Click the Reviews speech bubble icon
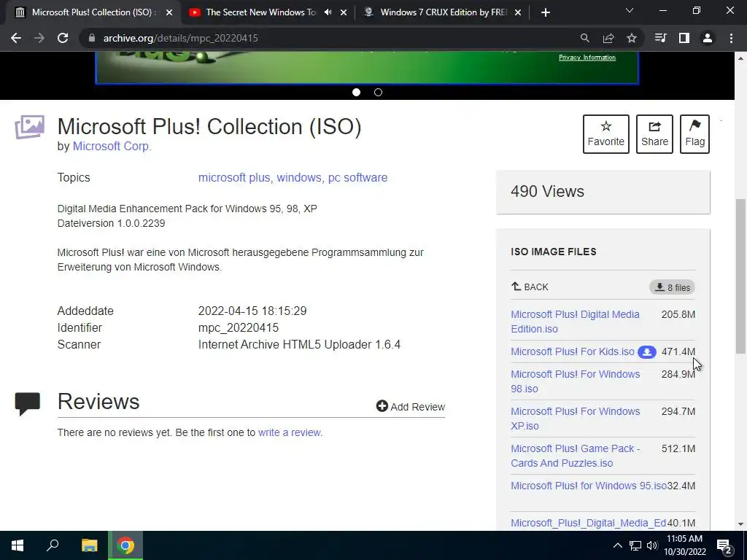This screenshot has width=747, height=560. click(28, 404)
